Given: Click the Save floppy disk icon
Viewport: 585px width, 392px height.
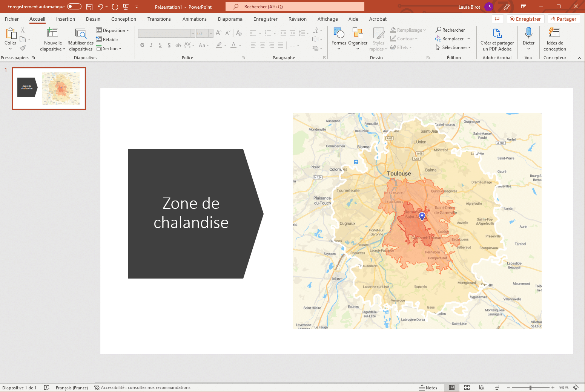Looking at the screenshot, I should [x=89, y=7].
